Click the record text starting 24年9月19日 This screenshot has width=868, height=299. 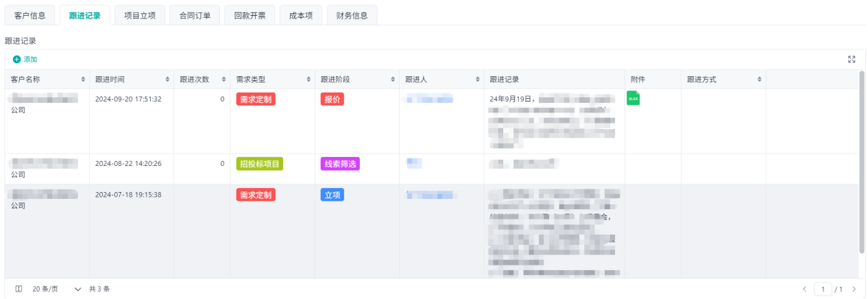click(552, 121)
